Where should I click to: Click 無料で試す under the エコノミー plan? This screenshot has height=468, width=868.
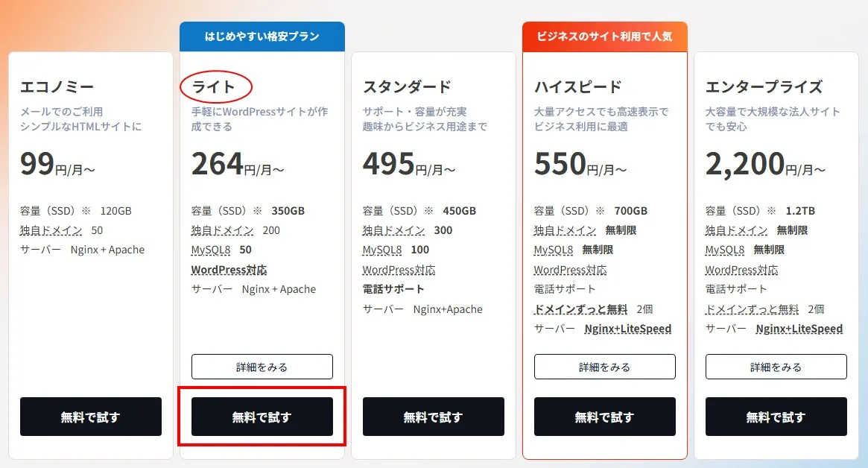pyautogui.click(x=90, y=417)
